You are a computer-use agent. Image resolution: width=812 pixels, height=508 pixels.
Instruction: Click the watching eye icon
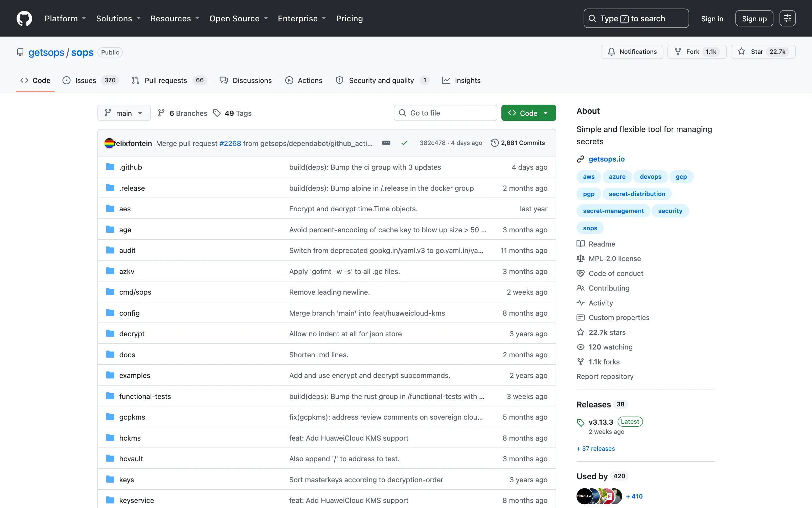pyautogui.click(x=581, y=347)
